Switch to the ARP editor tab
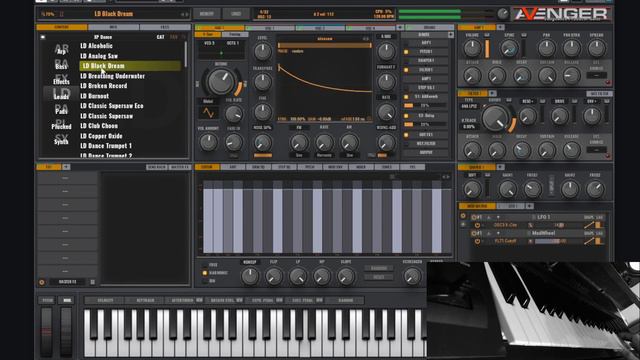640x360 pixels. point(233,167)
